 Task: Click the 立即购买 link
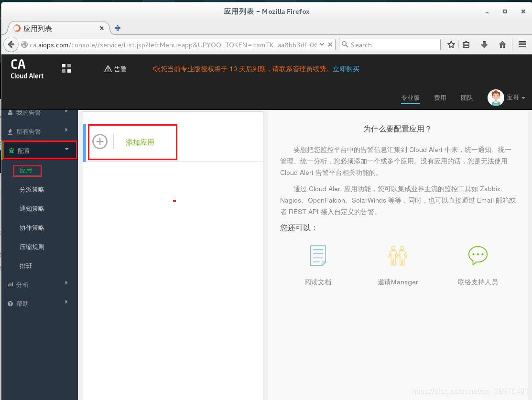coord(346,69)
